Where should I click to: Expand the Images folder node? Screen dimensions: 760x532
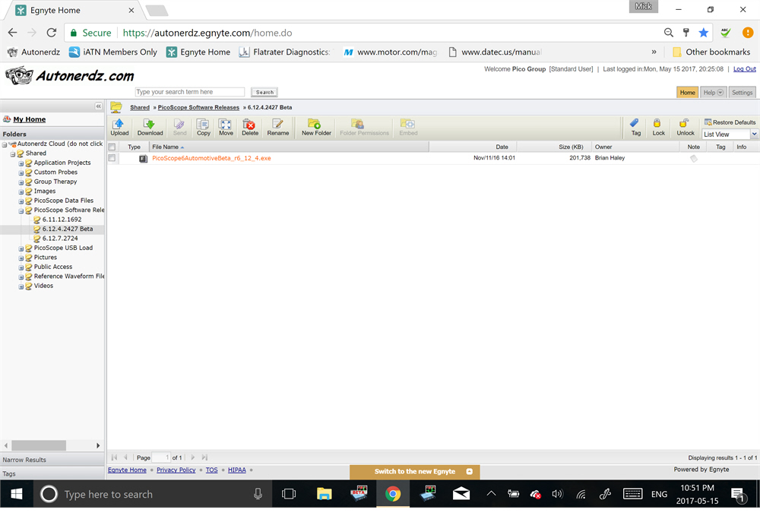coord(21,192)
